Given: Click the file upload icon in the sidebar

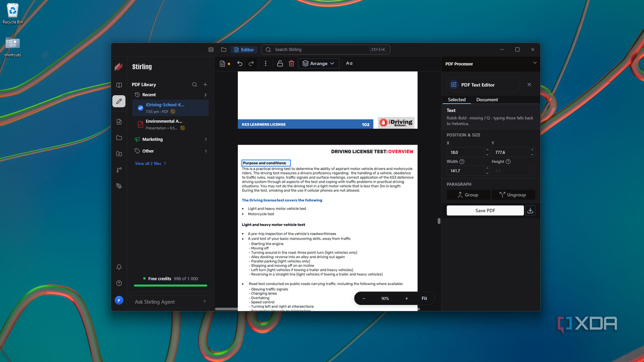Looking at the screenshot, I should [x=119, y=122].
